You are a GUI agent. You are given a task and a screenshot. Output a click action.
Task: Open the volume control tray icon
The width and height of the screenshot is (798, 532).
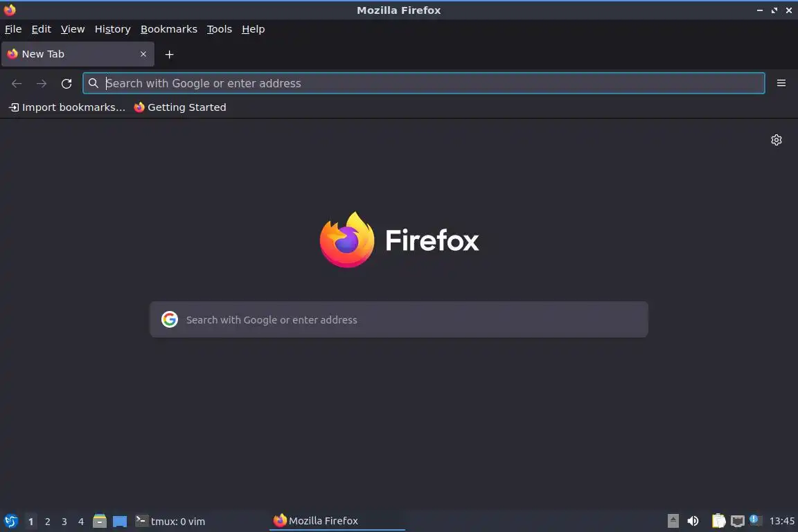click(693, 521)
